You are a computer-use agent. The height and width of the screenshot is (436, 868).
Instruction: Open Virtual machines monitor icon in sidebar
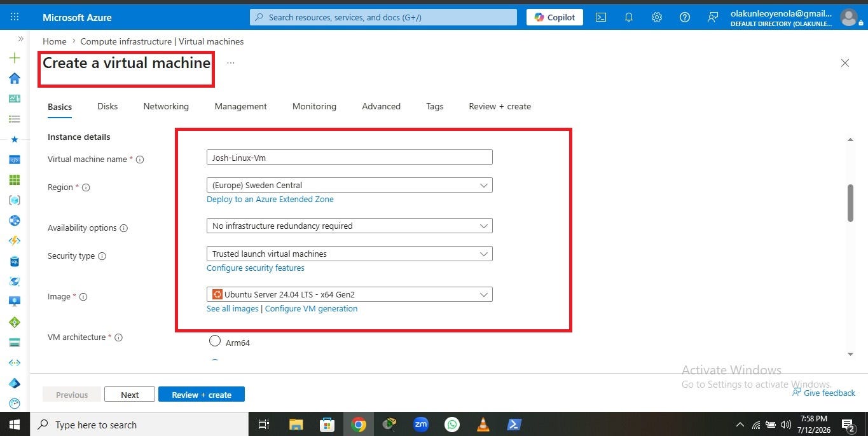[15, 302]
